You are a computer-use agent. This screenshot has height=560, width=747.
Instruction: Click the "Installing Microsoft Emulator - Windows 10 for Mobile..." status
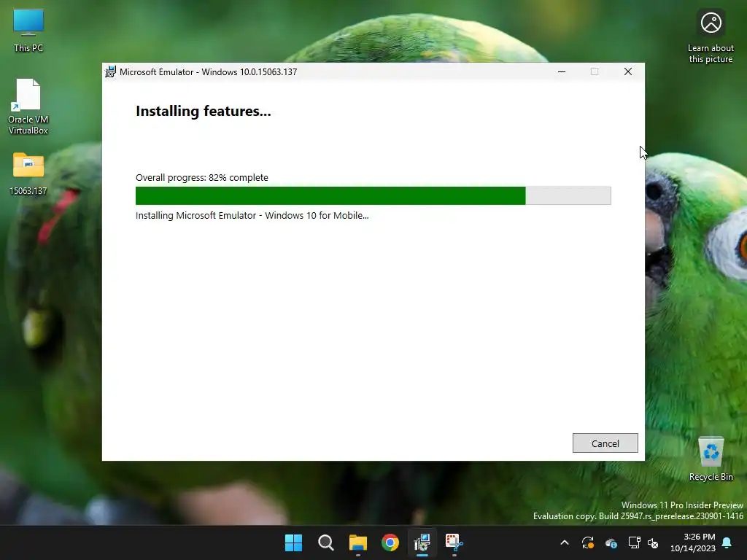(252, 215)
